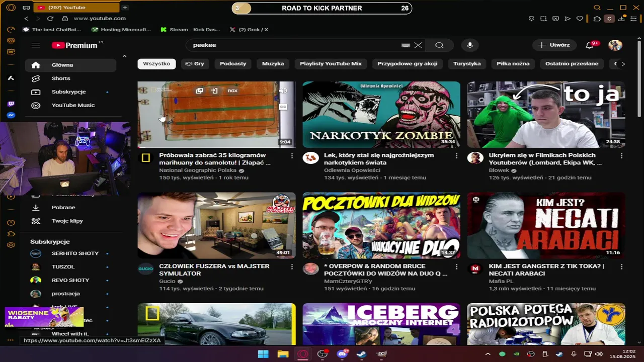Open the YouTube guide hamburger menu
Viewport: 644px width, 362px height.
tap(35, 45)
